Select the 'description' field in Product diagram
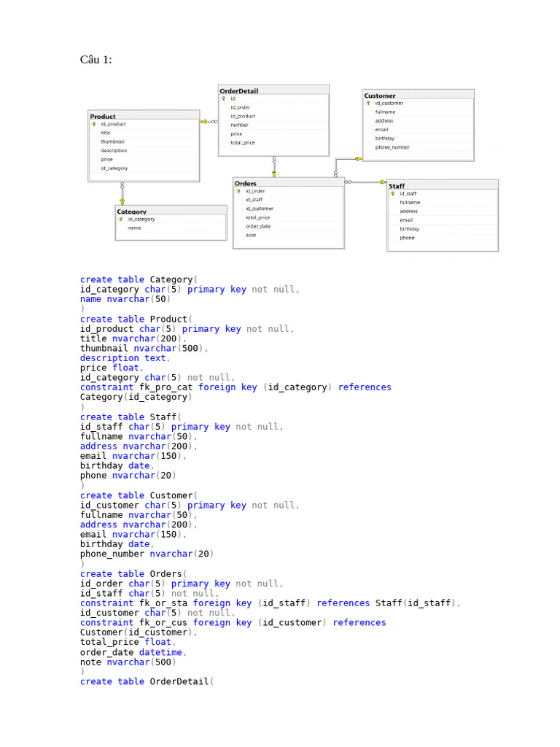 point(114,150)
